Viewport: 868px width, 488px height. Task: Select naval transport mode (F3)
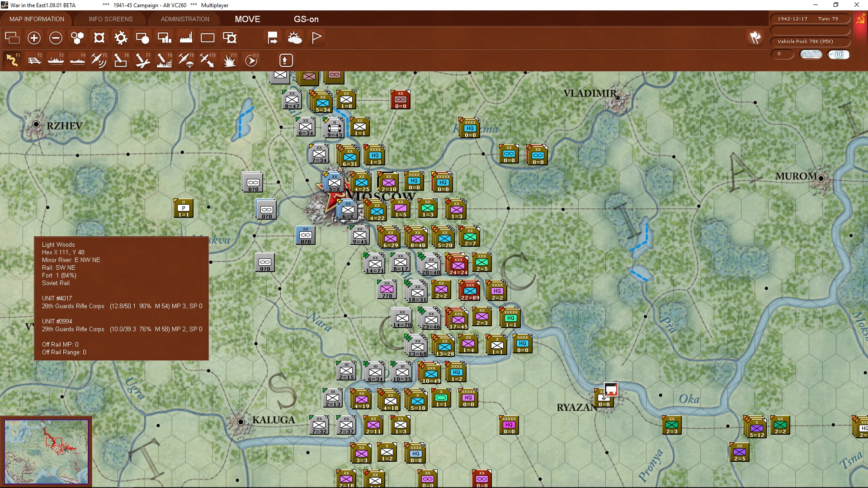coord(56,60)
